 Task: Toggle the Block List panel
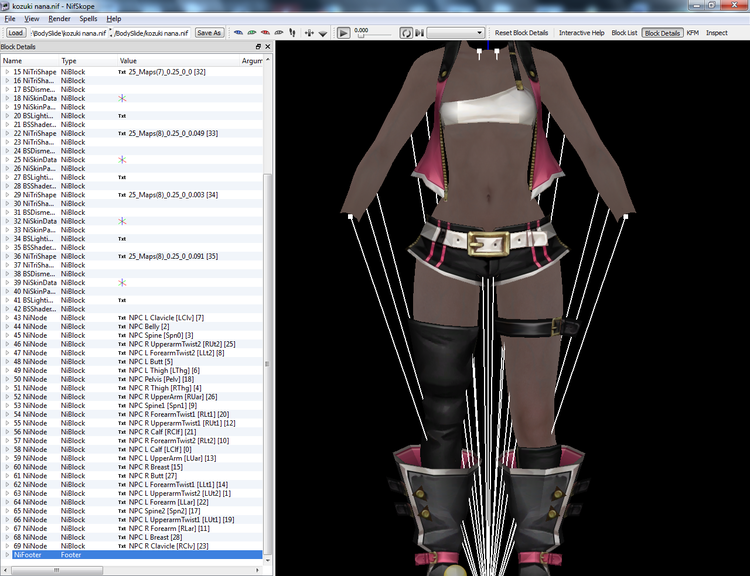[624, 33]
